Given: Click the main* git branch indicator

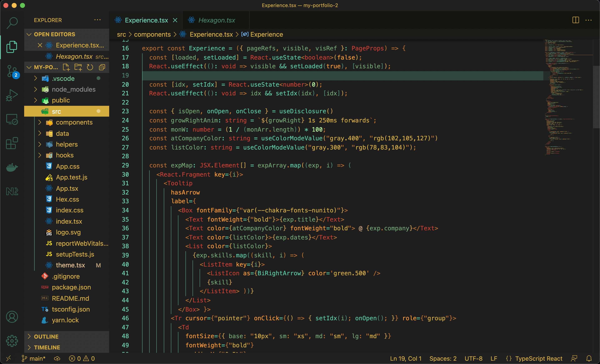Looking at the screenshot, I should coord(34,358).
